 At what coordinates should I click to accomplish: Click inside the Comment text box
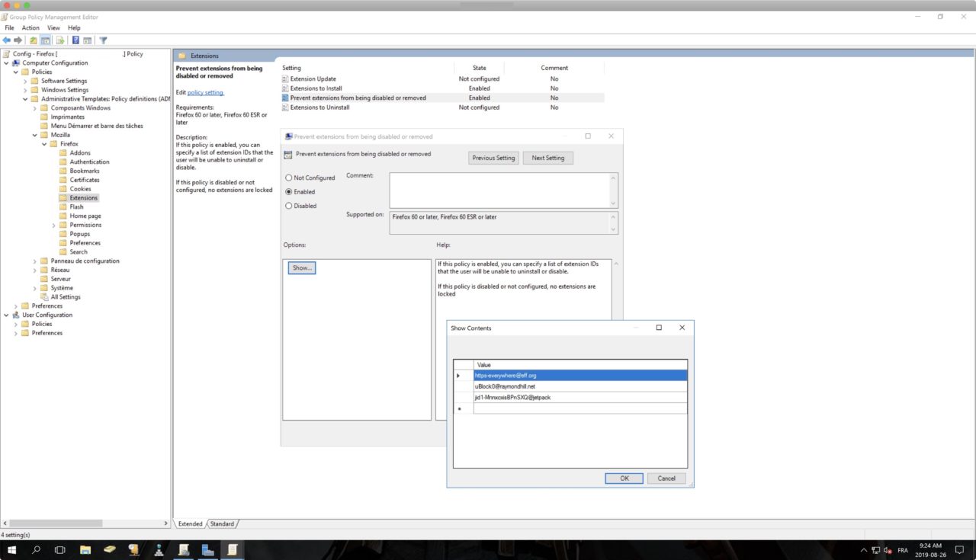[x=499, y=190]
